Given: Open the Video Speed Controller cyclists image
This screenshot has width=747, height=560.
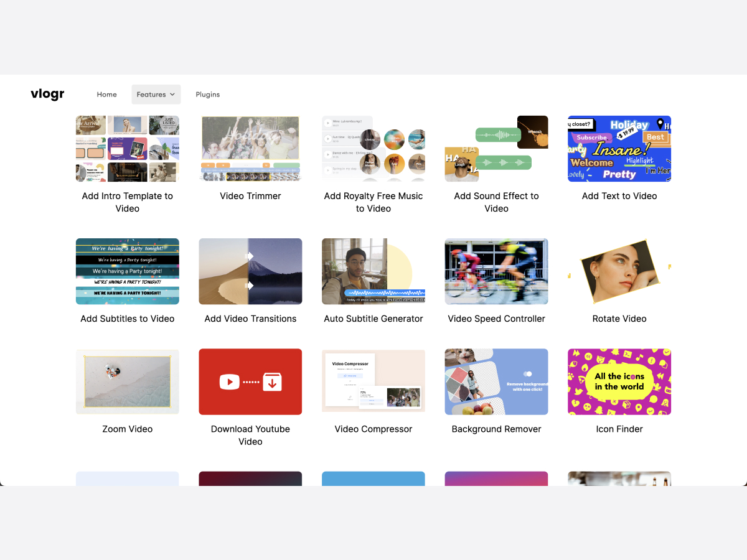Looking at the screenshot, I should tap(496, 271).
